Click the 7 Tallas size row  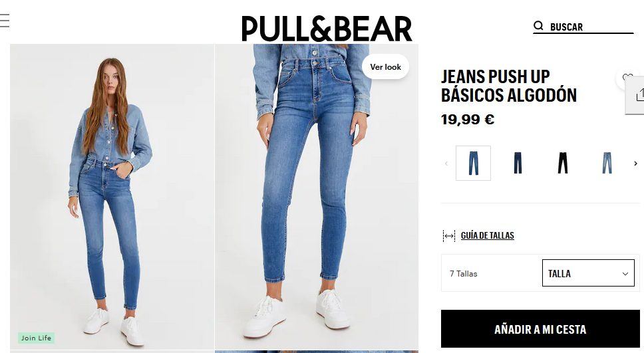540,273
